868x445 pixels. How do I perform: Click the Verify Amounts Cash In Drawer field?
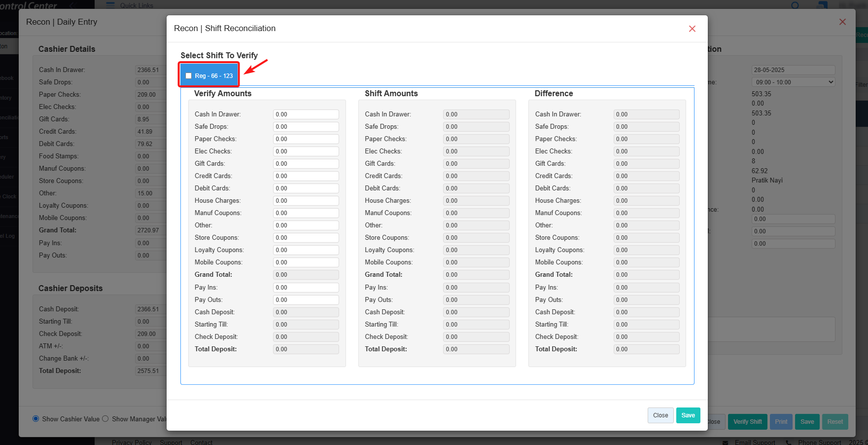point(306,114)
